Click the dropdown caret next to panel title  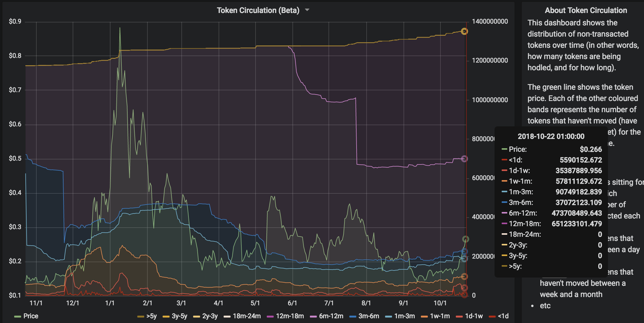click(307, 10)
